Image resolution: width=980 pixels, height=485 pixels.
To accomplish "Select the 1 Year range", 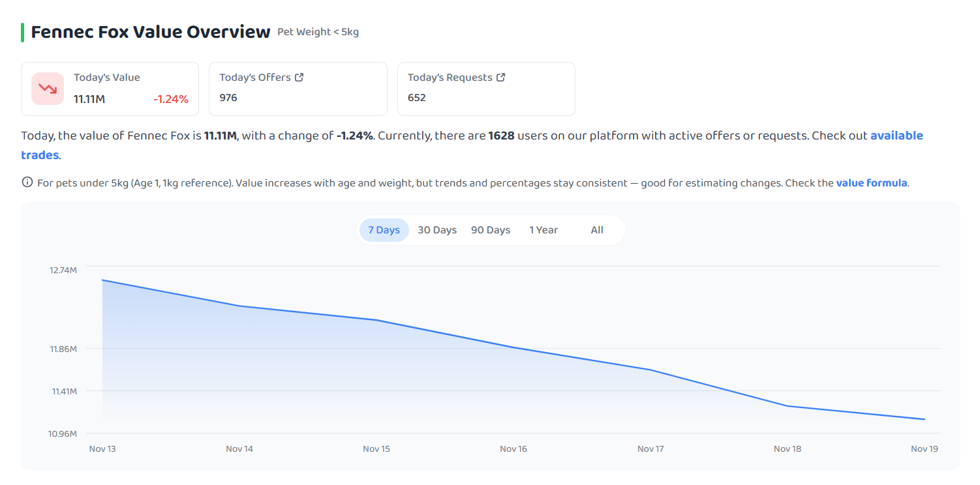I will point(544,230).
